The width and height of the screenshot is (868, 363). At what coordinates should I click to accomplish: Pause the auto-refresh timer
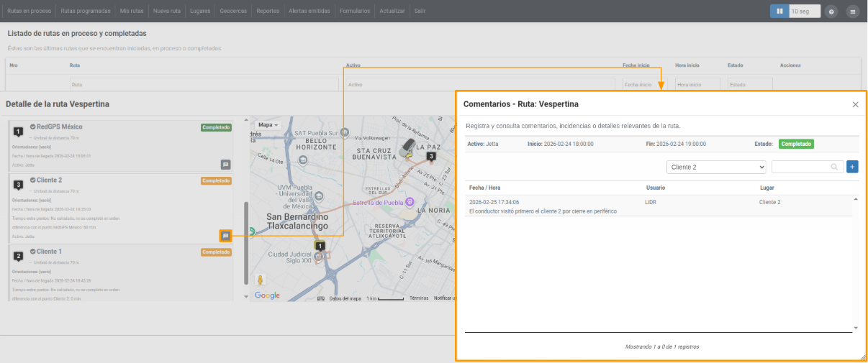[779, 12]
